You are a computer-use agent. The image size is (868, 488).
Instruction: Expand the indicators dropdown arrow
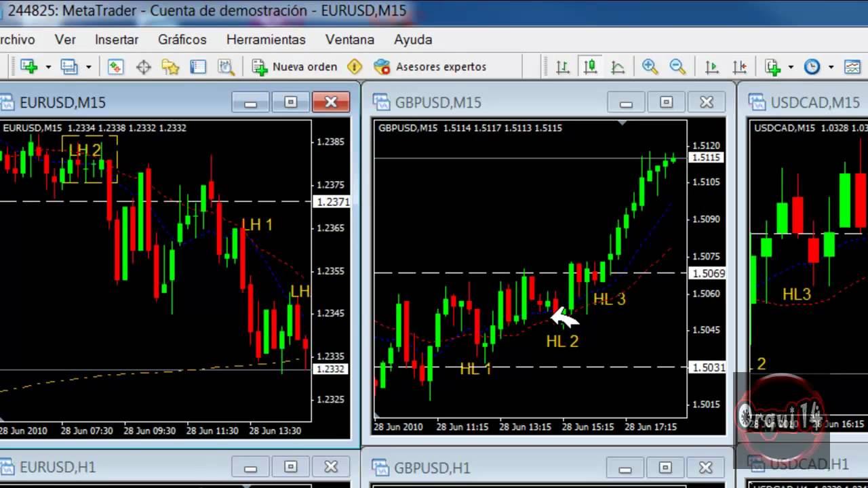[791, 67]
